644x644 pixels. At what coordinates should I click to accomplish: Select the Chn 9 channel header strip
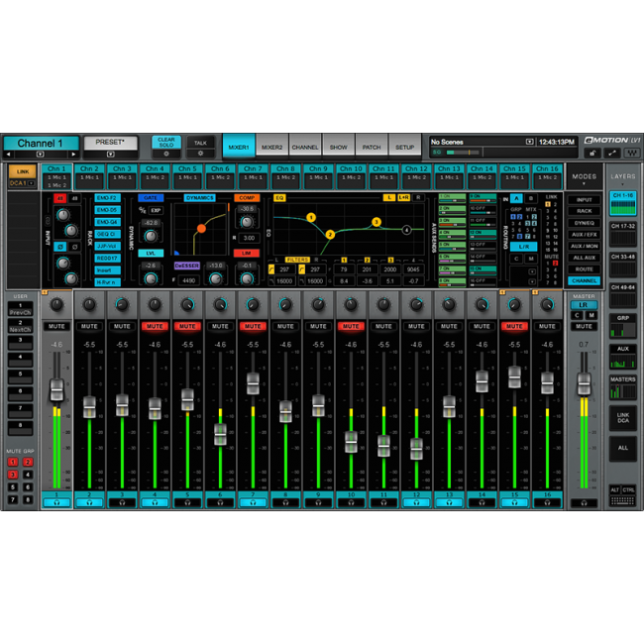[x=318, y=172]
